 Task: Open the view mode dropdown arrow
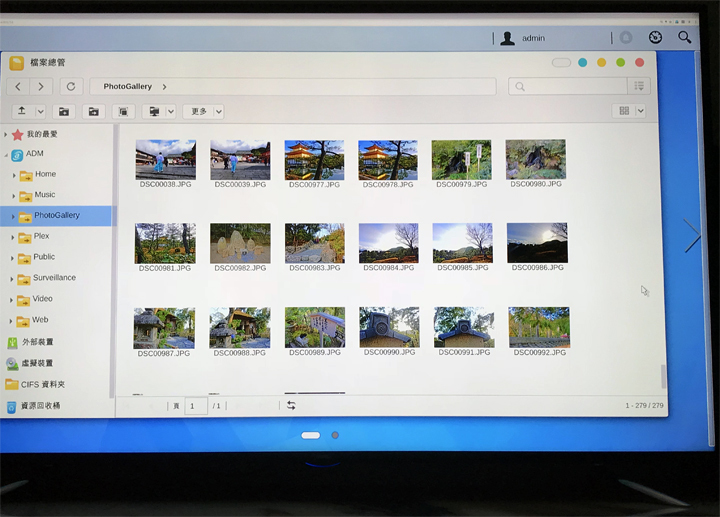[x=641, y=111]
